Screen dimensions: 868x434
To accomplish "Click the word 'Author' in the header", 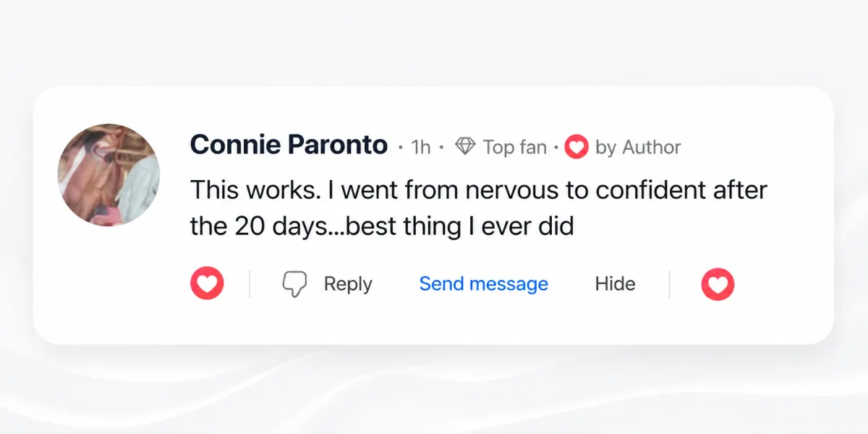I will click(652, 147).
